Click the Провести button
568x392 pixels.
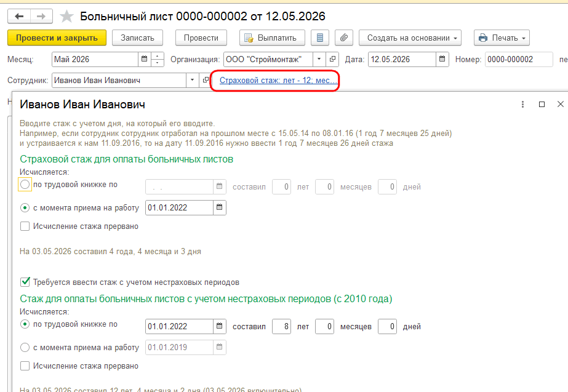pyautogui.click(x=201, y=38)
